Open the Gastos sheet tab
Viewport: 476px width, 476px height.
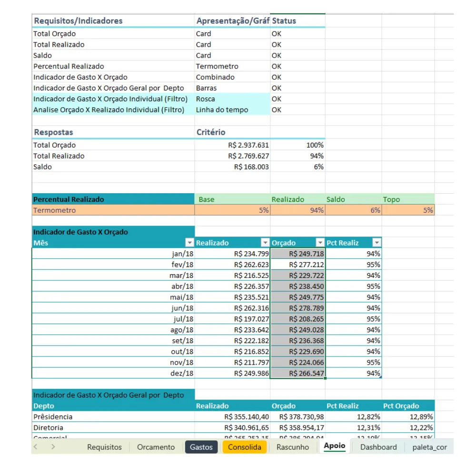tap(201, 447)
